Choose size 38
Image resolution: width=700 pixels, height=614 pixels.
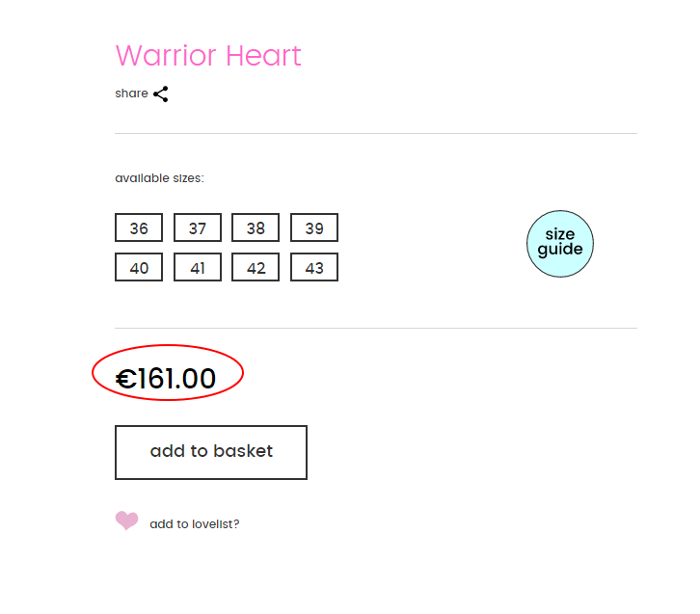click(x=256, y=227)
